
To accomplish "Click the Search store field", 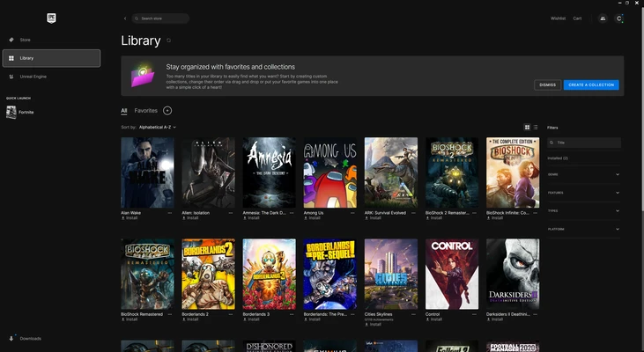I will (160, 18).
